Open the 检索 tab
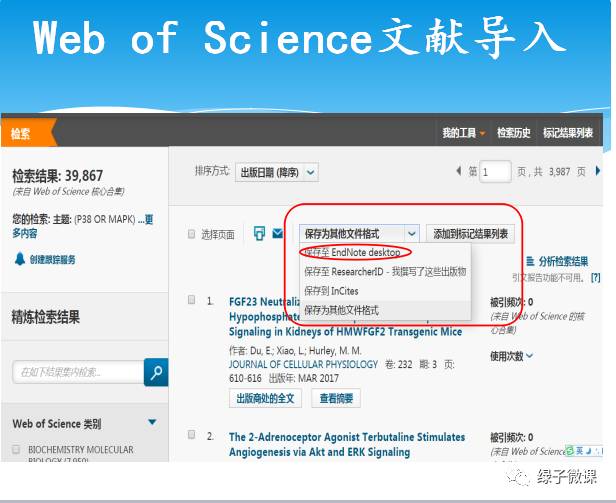The height and width of the screenshot is (503, 616). pos(28,133)
